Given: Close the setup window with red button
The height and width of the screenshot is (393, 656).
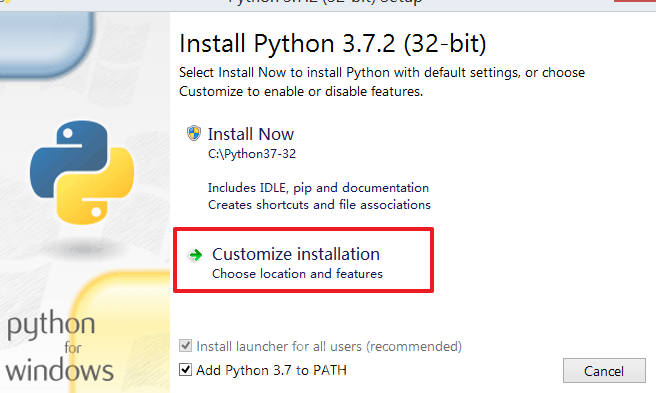Looking at the screenshot, I should (x=635, y=1).
